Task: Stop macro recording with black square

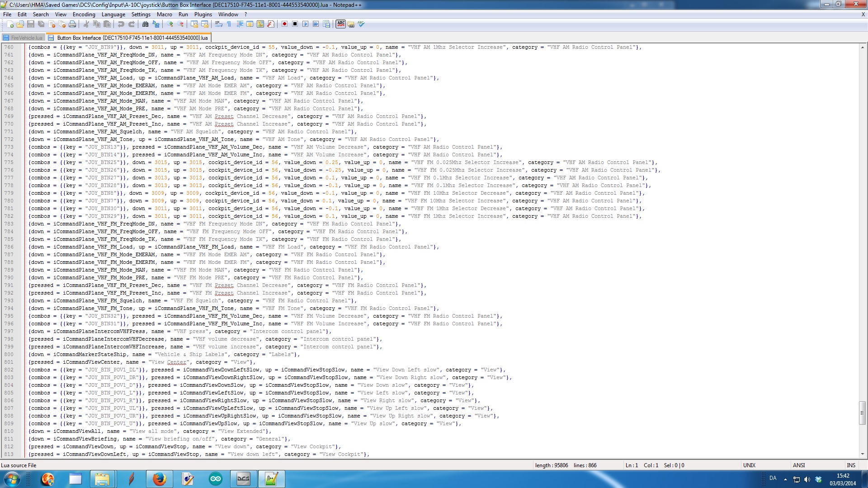Action: coord(295,24)
